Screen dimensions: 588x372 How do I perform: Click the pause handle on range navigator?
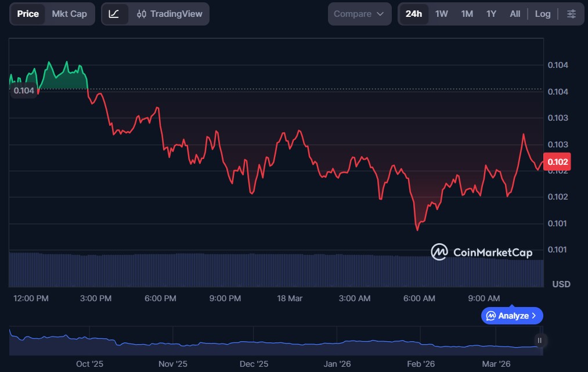click(539, 341)
